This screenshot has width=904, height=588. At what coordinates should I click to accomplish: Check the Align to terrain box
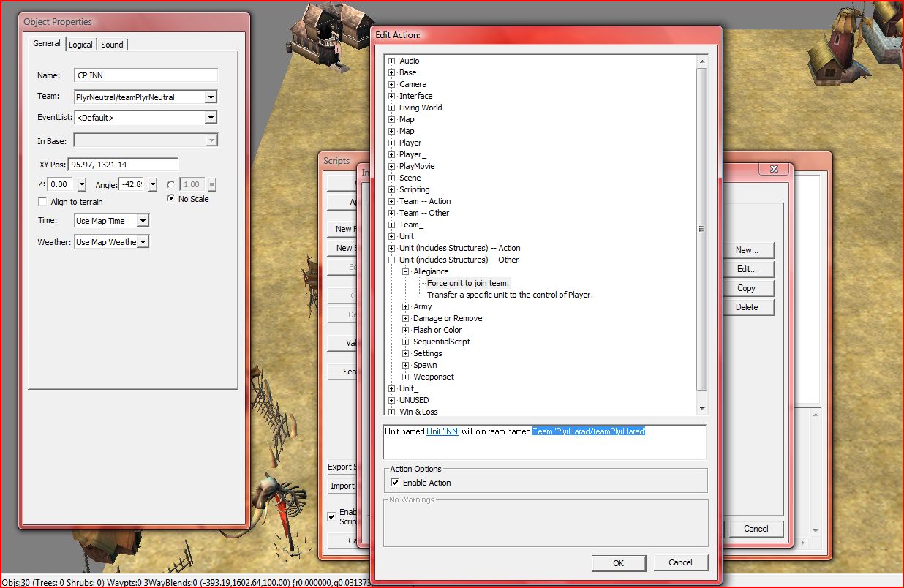[43, 202]
